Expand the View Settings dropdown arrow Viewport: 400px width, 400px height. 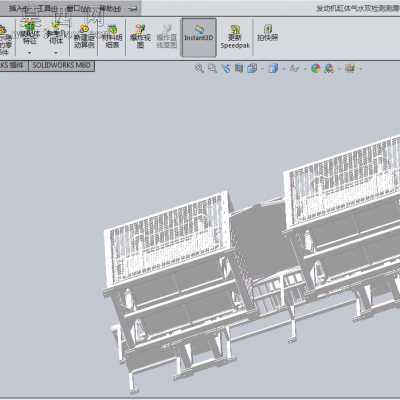pyautogui.click(x=360, y=69)
